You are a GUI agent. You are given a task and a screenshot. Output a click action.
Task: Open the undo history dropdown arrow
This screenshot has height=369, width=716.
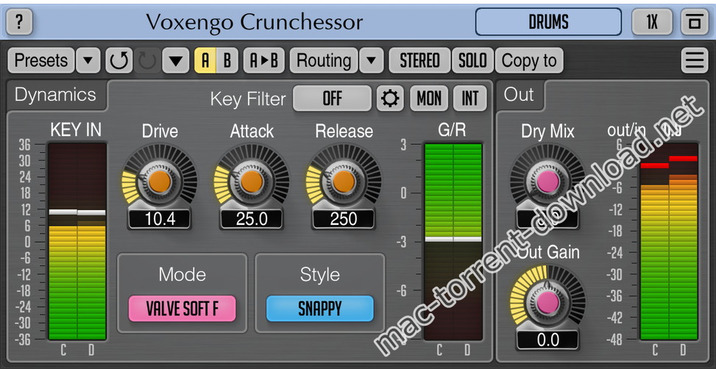[176, 60]
